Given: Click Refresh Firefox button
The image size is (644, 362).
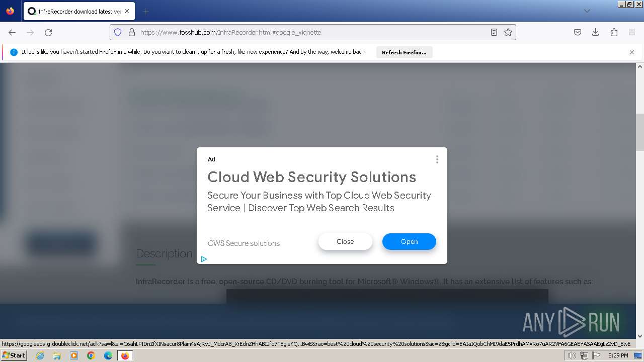Looking at the screenshot, I should [x=404, y=52].
